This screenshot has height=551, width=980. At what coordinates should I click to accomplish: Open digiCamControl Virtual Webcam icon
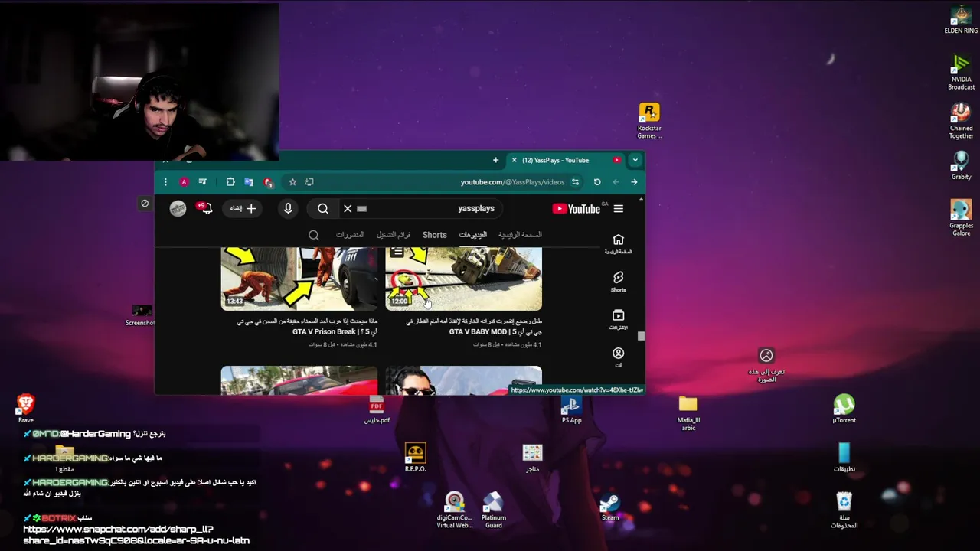(x=455, y=510)
